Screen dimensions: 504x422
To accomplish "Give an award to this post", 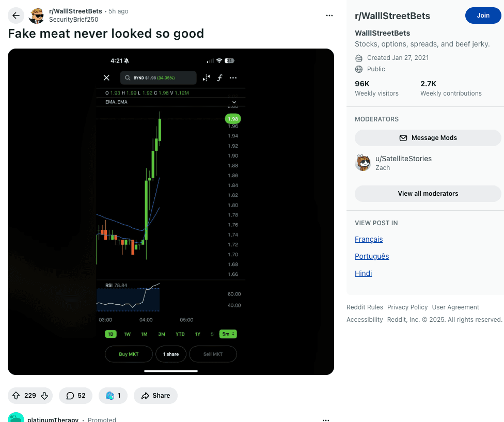I will [x=113, y=396].
